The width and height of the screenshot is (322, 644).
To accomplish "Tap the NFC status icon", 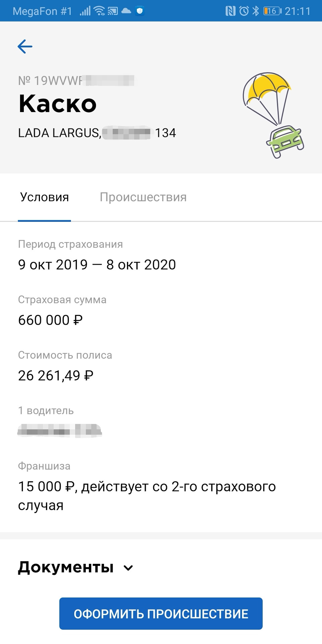I will [230, 11].
